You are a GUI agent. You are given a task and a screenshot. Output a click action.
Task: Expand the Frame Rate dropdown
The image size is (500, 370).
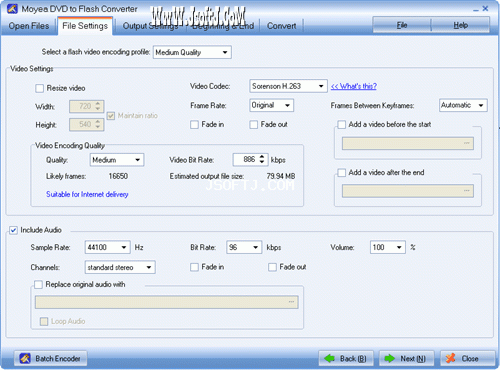pos(271,105)
